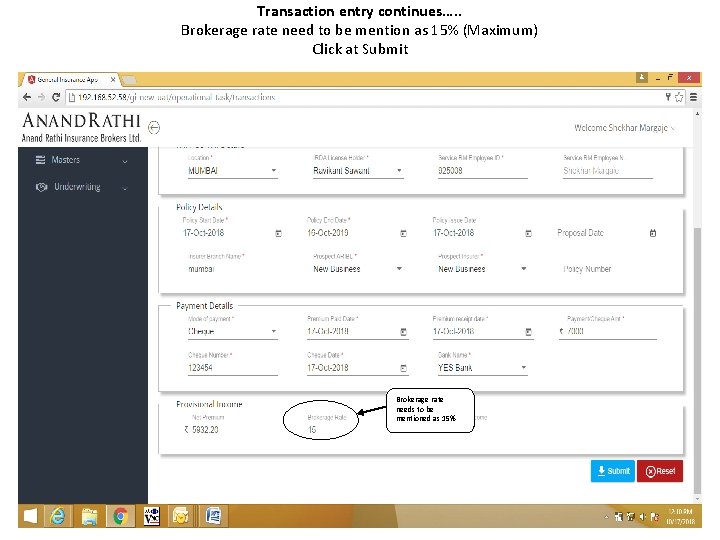The image size is (720, 540).
Task: Click the Policy Number field
Action: click(x=608, y=269)
